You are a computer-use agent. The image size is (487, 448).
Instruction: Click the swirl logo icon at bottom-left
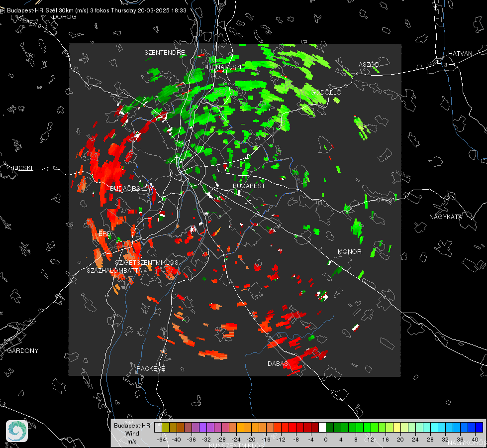17,431
